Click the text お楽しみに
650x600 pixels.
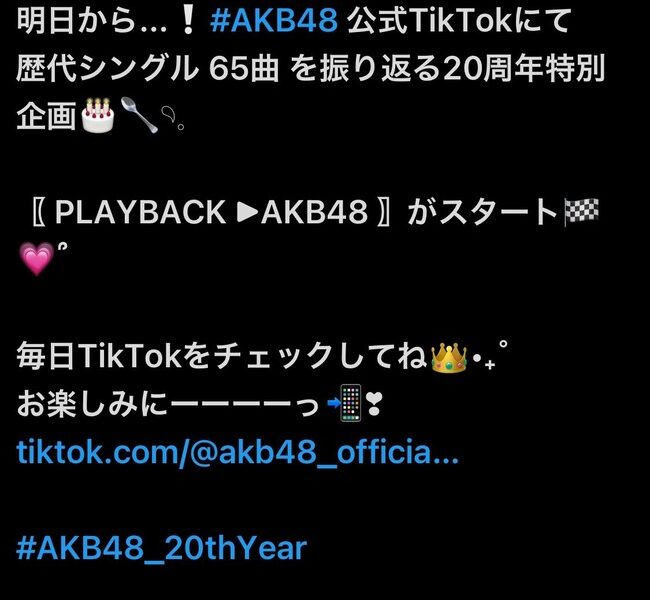tap(92, 404)
